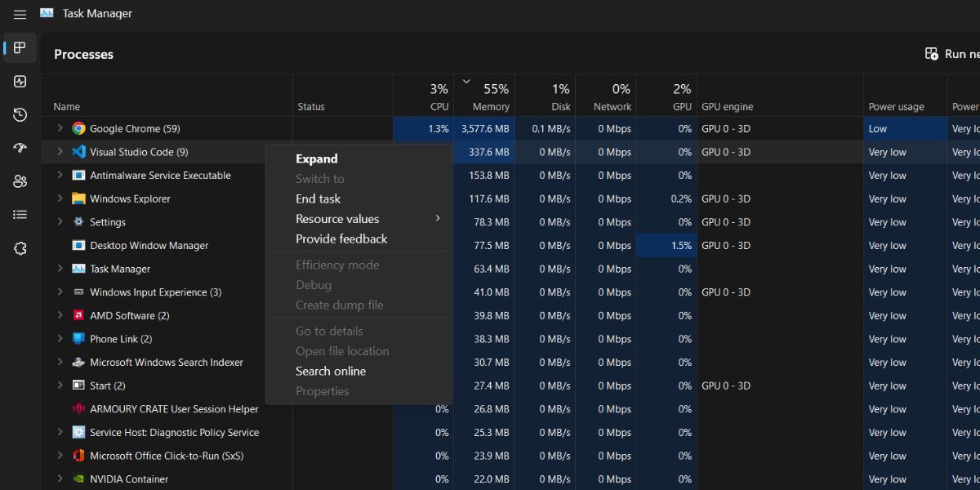Image resolution: width=980 pixels, height=490 pixels.
Task: Click the Settings gear process icon
Action: 78,222
